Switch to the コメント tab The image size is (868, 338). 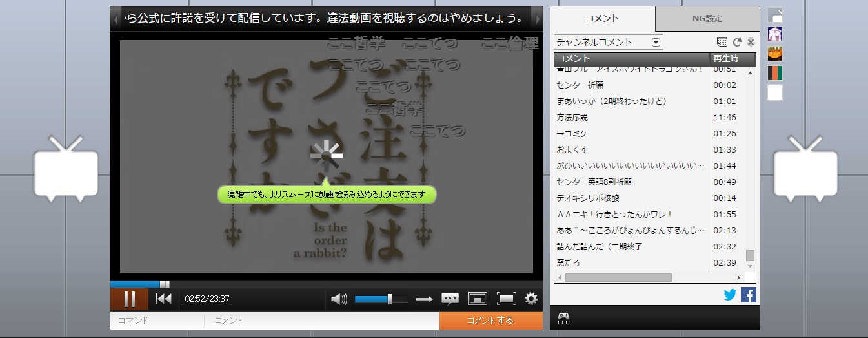coord(603,19)
